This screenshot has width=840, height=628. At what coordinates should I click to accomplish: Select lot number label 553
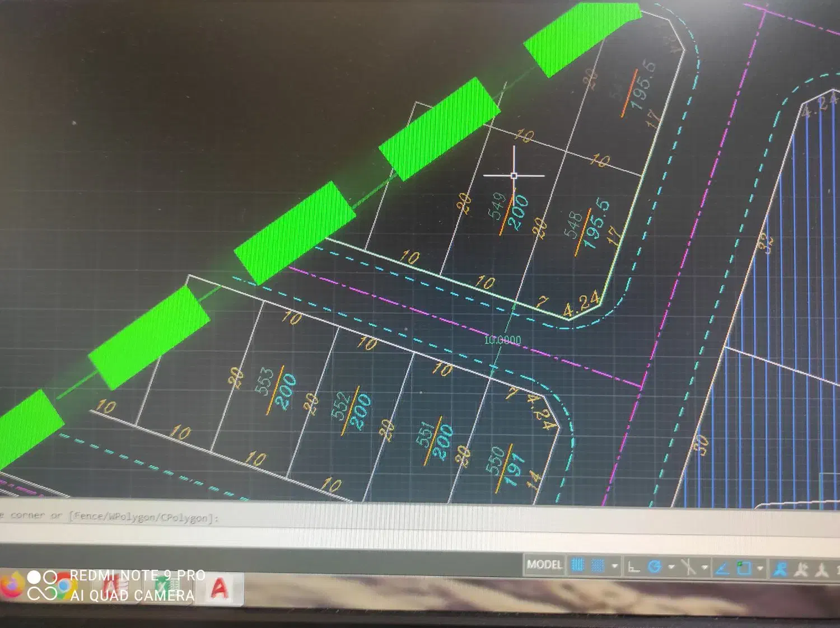click(x=265, y=381)
